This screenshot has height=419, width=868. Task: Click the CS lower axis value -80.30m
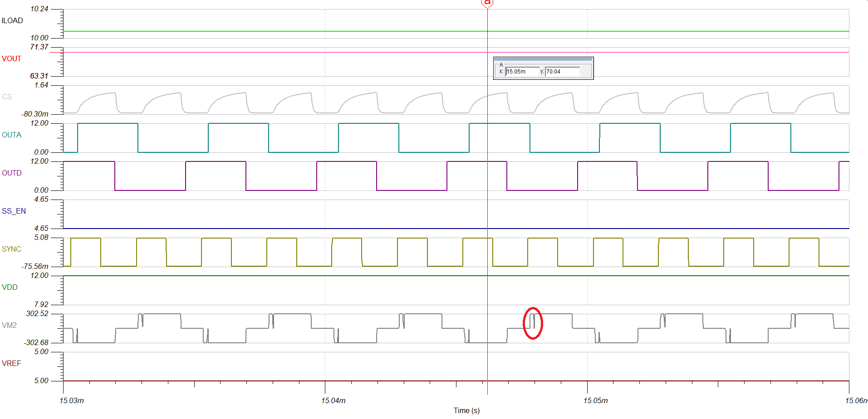(x=35, y=114)
